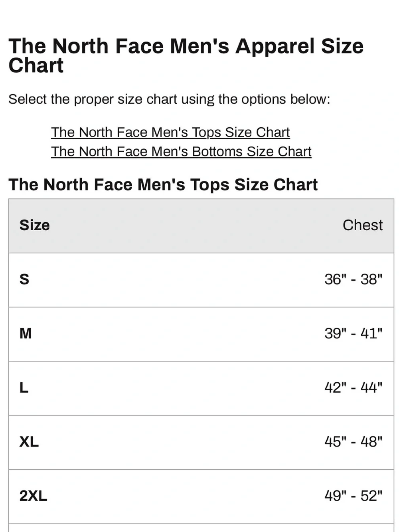Select the M size row label

(x=26, y=333)
